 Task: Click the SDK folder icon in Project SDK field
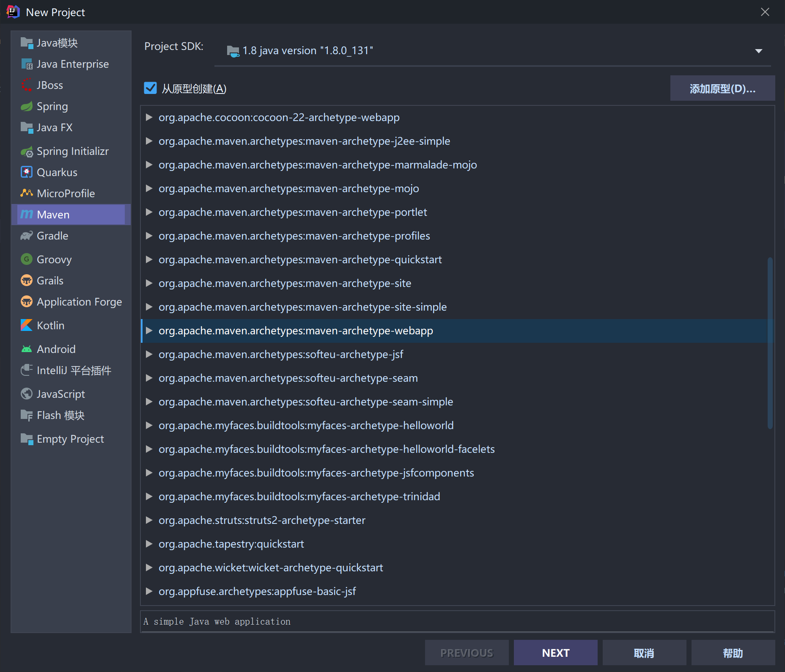coord(233,51)
